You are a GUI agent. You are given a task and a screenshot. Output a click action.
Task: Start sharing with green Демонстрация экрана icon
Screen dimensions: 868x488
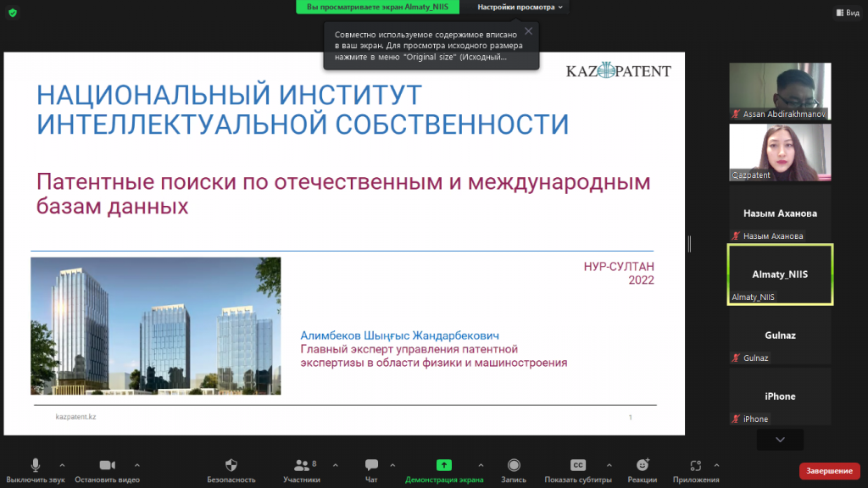click(443, 465)
